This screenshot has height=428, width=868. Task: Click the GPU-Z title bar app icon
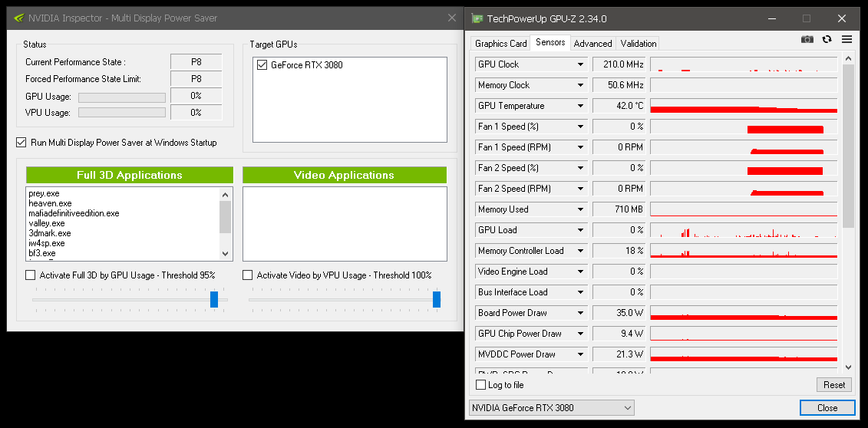coord(477,18)
